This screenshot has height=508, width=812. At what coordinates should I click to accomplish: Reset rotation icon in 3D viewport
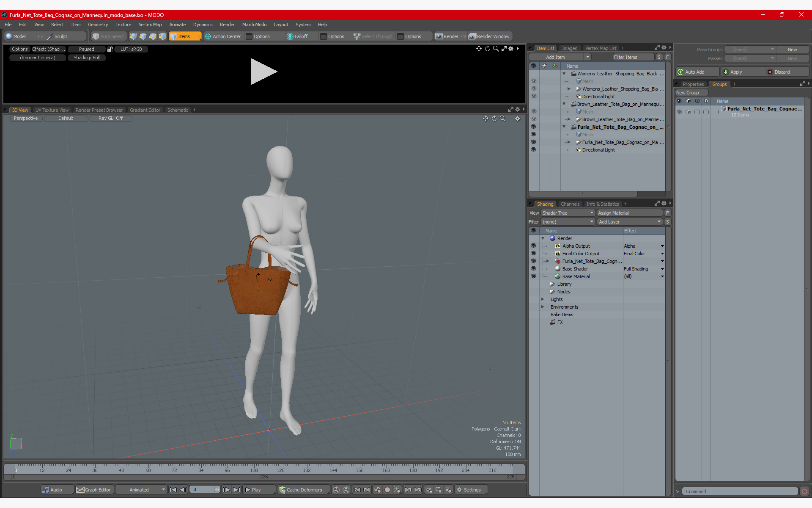[x=494, y=119]
